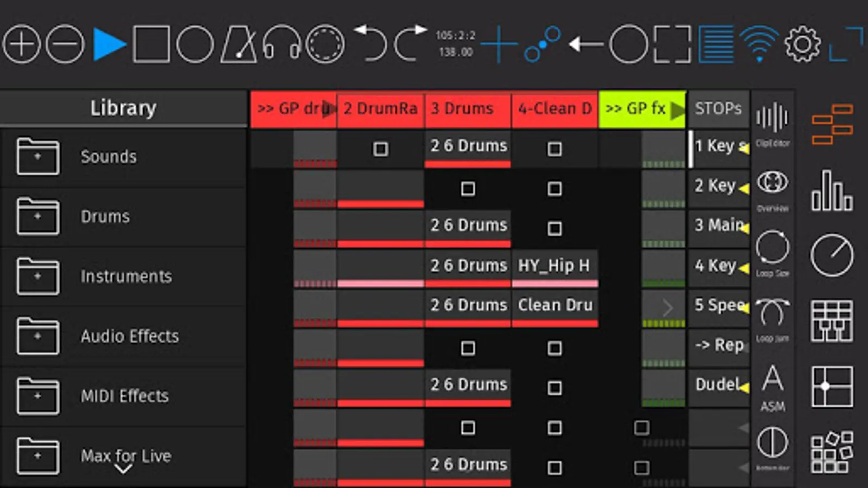Image resolution: width=868 pixels, height=488 pixels.
Task: Tap the STOPs header button
Action: (718, 109)
